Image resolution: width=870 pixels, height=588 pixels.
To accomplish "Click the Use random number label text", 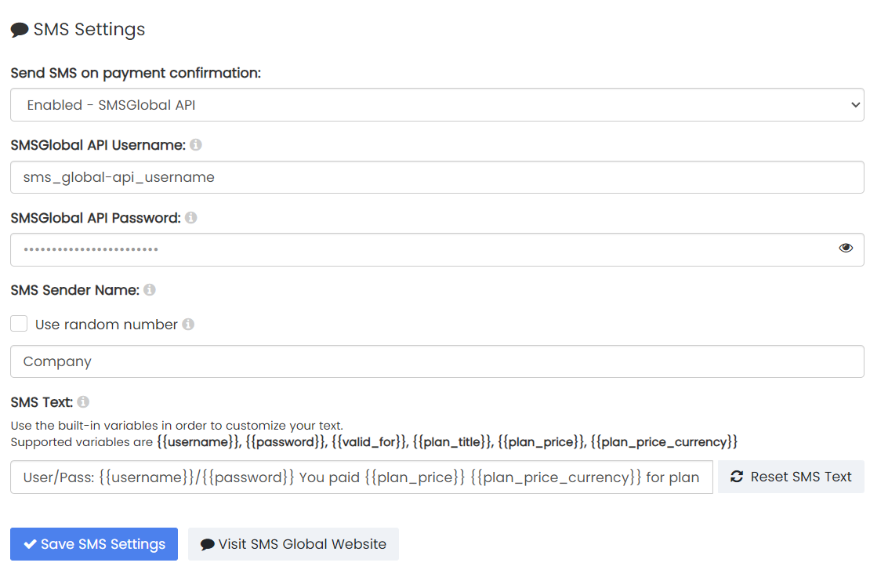I will (107, 325).
